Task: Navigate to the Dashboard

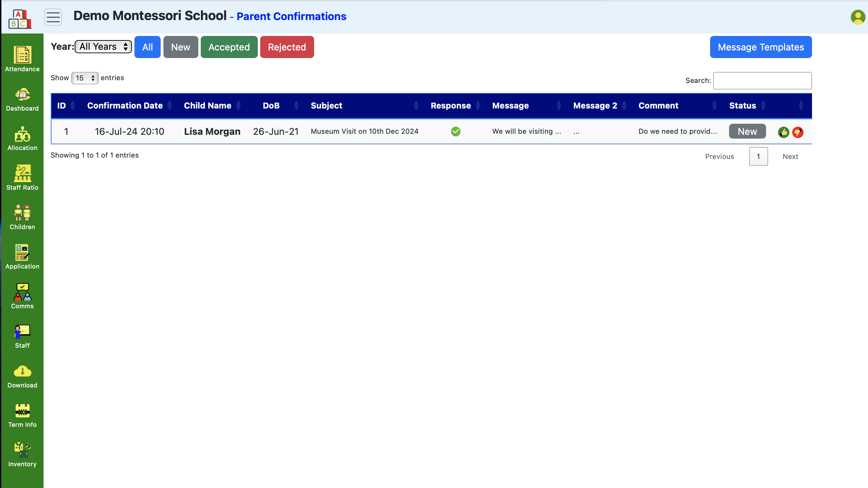Action: point(22,98)
